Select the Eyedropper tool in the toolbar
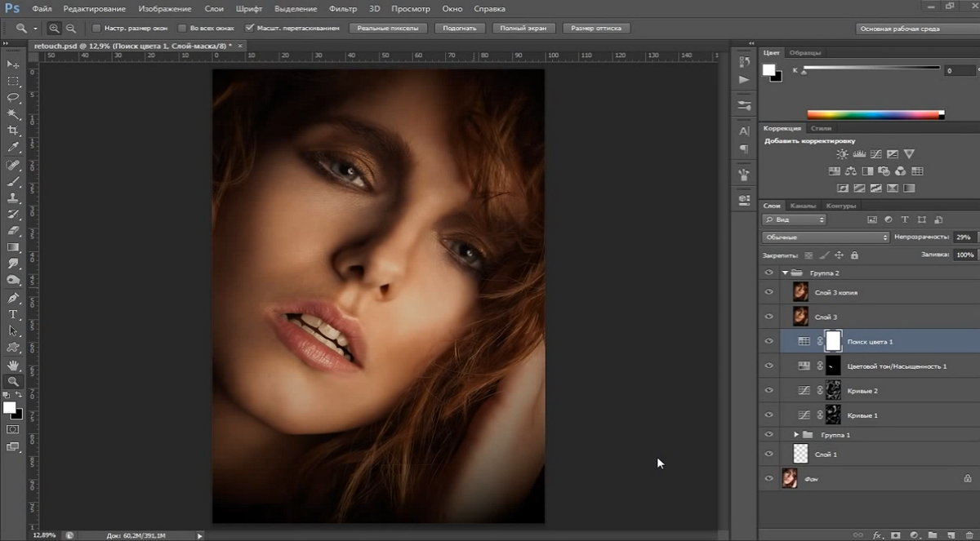This screenshot has height=541, width=980. tap(13, 148)
